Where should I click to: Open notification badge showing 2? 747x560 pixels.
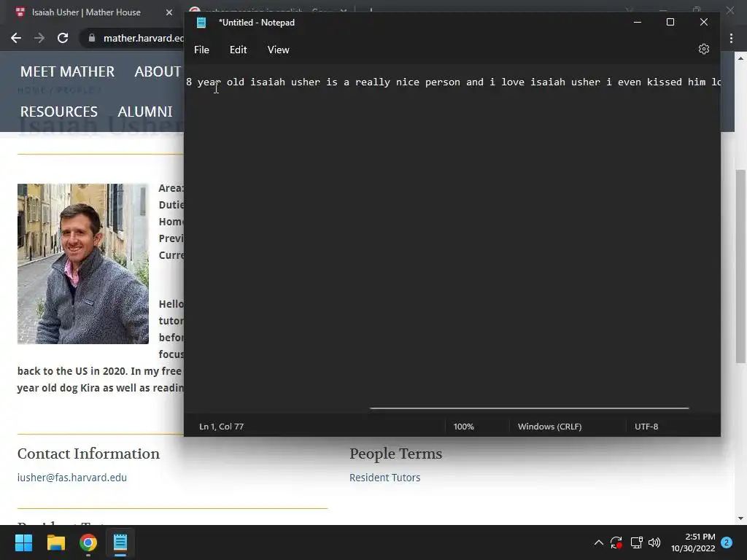727,542
